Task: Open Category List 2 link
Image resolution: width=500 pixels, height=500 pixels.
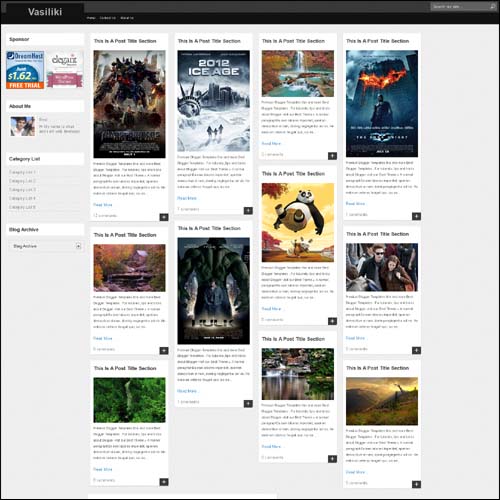Action: pyautogui.click(x=22, y=181)
